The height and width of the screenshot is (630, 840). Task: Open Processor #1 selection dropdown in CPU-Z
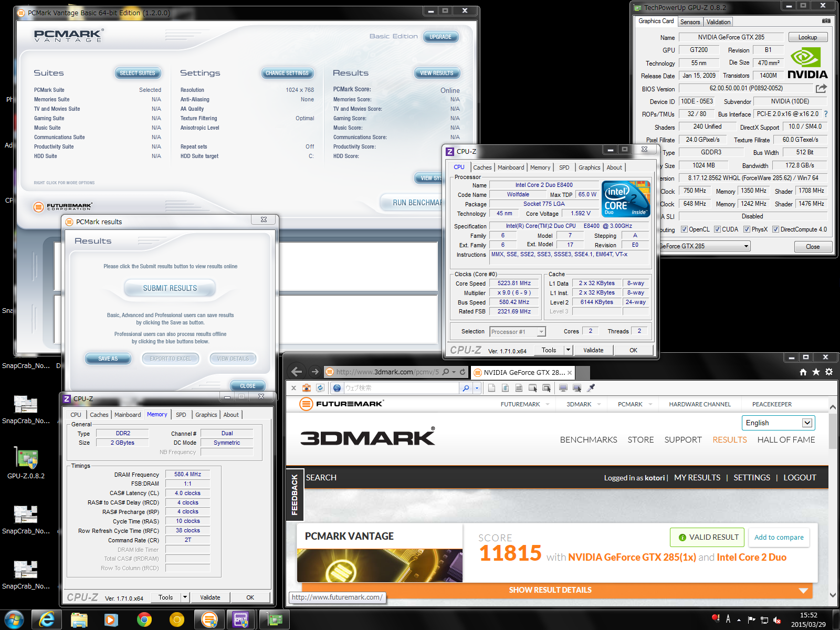(541, 332)
